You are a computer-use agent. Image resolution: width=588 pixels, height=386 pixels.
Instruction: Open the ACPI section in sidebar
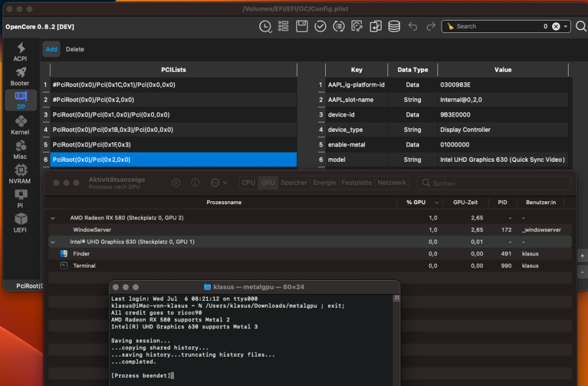pyautogui.click(x=20, y=52)
